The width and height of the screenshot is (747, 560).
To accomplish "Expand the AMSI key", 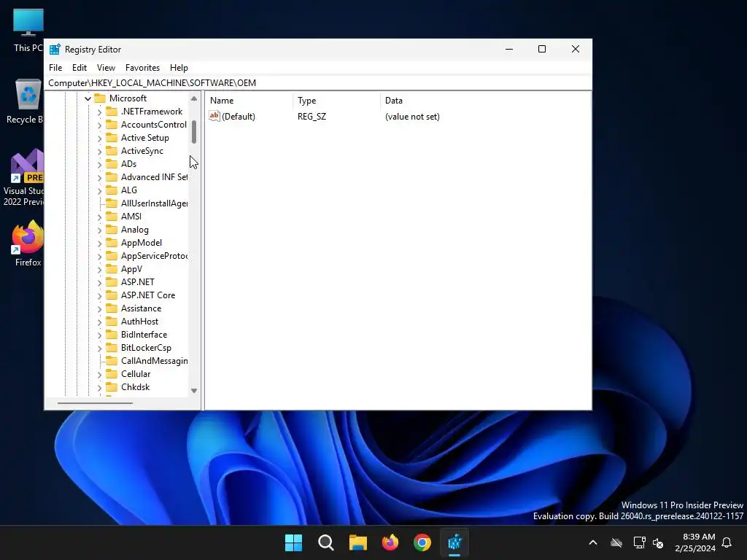I will click(x=99, y=217).
